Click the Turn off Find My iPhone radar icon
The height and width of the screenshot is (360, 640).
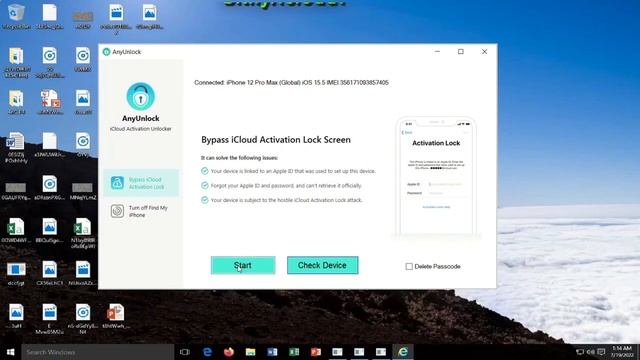pyautogui.click(x=117, y=211)
